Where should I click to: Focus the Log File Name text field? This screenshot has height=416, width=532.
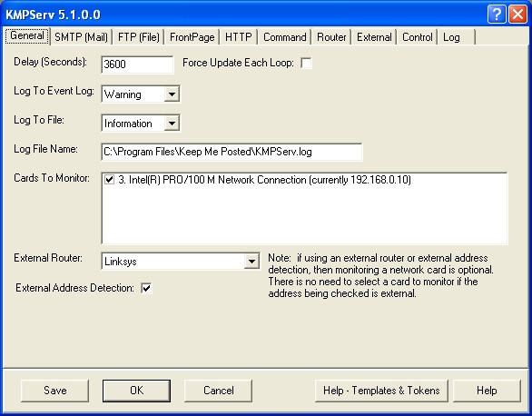[232, 152]
